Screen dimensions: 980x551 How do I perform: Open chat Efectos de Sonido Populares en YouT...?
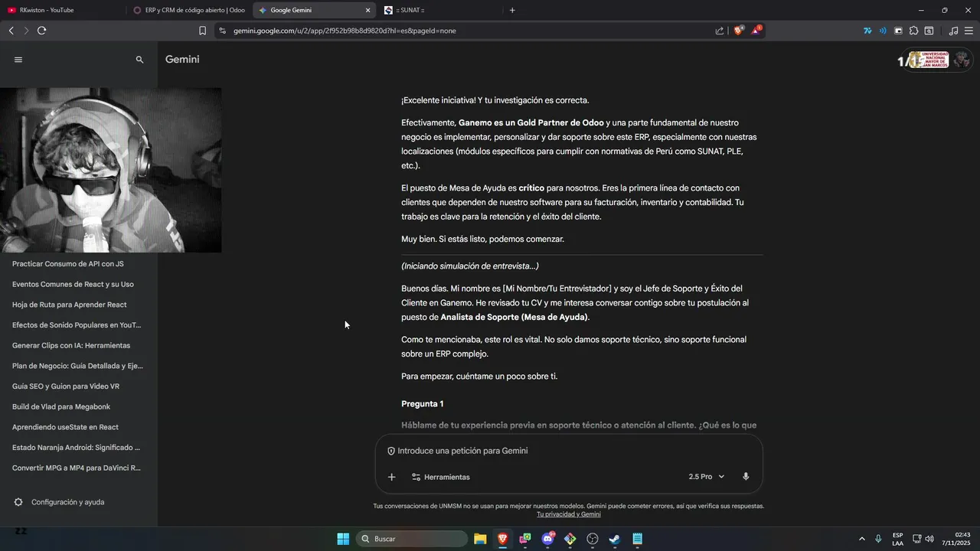(x=77, y=325)
